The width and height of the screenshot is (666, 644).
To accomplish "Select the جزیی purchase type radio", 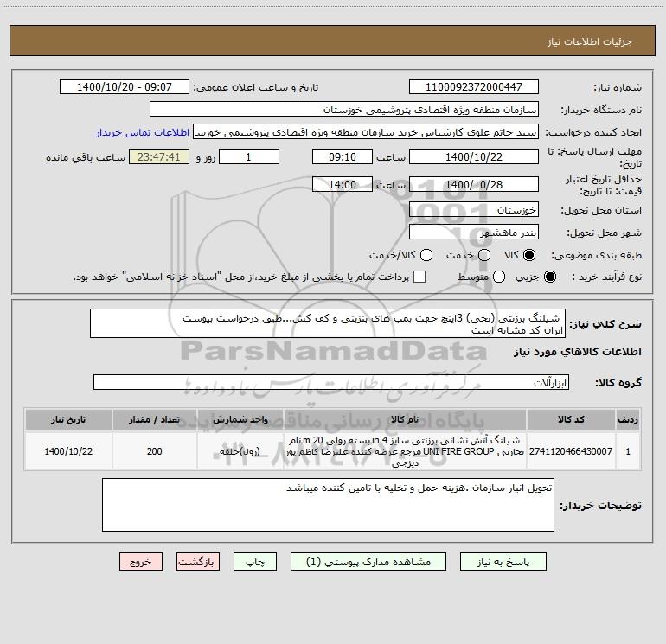I will (x=549, y=277).
